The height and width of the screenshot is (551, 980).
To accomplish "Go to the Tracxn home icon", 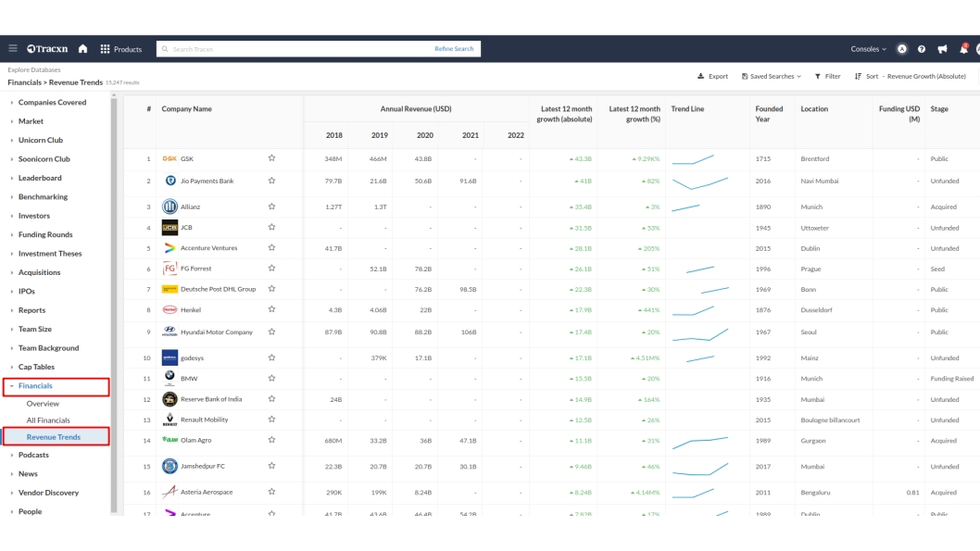I will 82,49.
